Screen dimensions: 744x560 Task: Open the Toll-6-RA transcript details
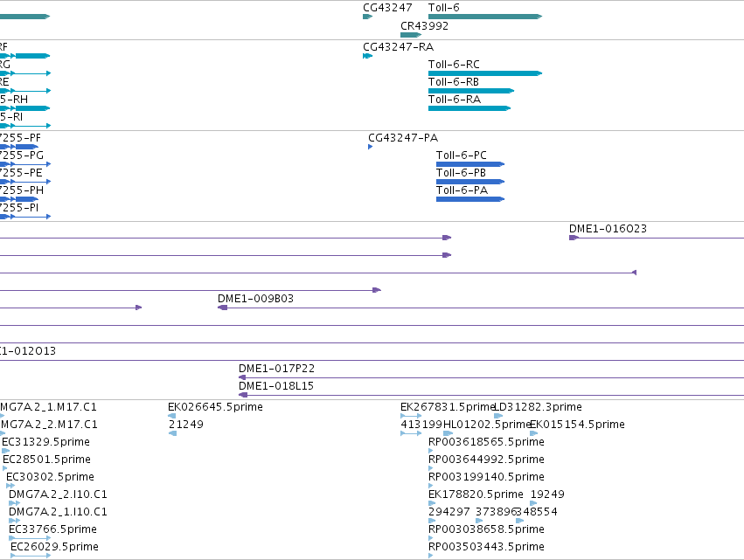tap(469, 108)
